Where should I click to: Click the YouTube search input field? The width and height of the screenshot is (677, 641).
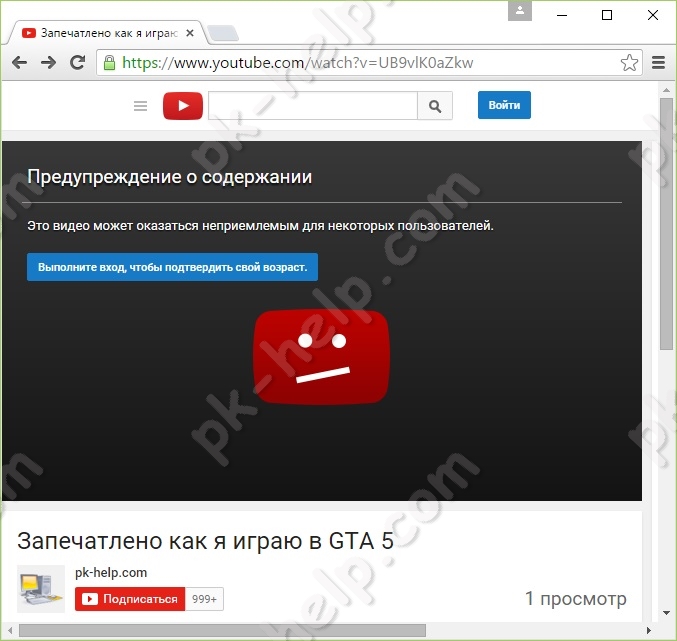pyautogui.click(x=313, y=106)
